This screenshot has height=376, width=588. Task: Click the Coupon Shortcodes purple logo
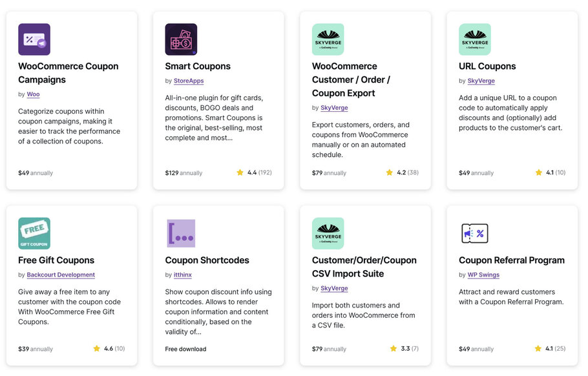181,233
